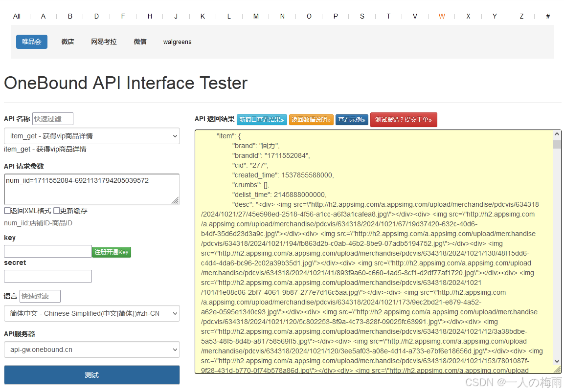Viewport: 564px width, 392px height.
Task: Focus the secret input field
Action: (x=48, y=276)
